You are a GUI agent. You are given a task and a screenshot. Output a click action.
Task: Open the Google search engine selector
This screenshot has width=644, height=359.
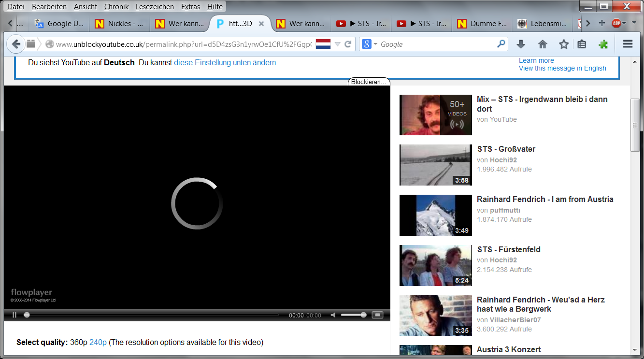click(370, 44)
